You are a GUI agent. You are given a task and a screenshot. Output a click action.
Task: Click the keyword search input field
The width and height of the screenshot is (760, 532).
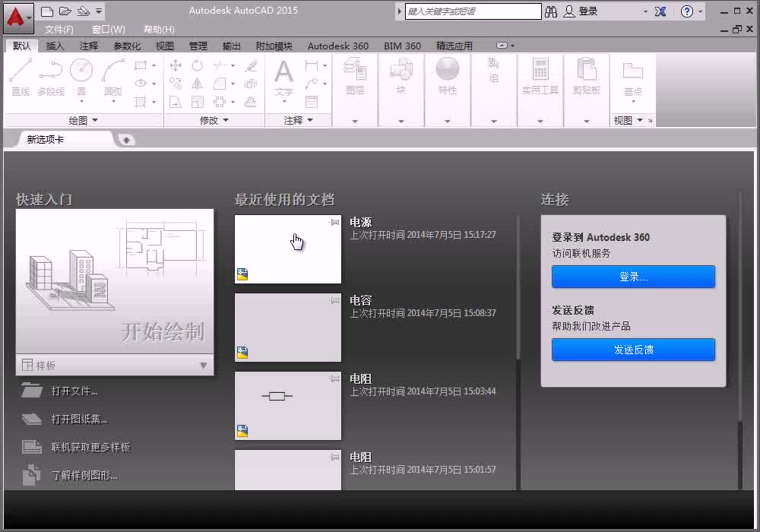coord(473,11)
